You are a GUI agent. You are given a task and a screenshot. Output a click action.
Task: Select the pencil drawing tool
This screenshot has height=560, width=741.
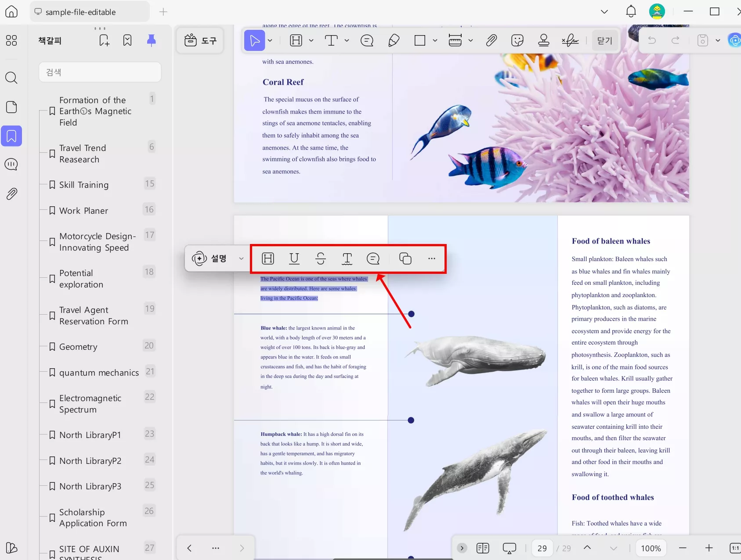[394, 41]
